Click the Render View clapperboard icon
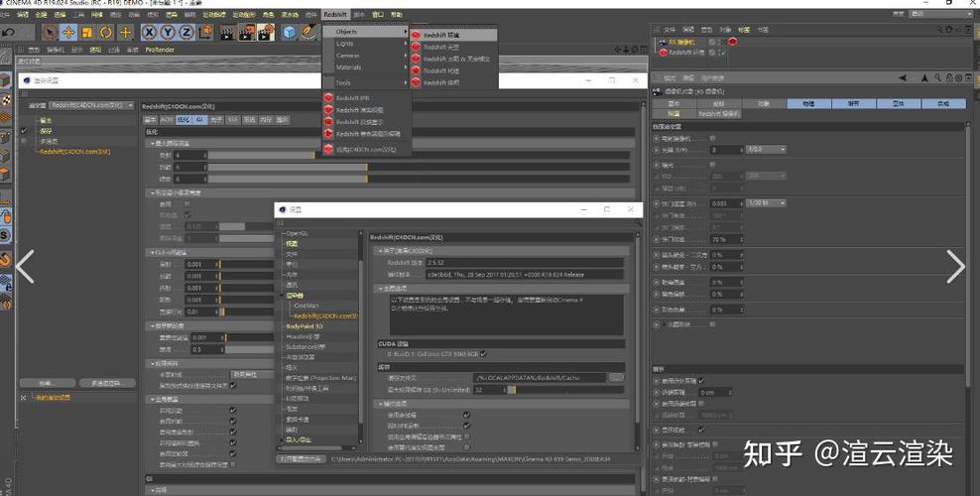Screen dimensions: 980x496 227,33
